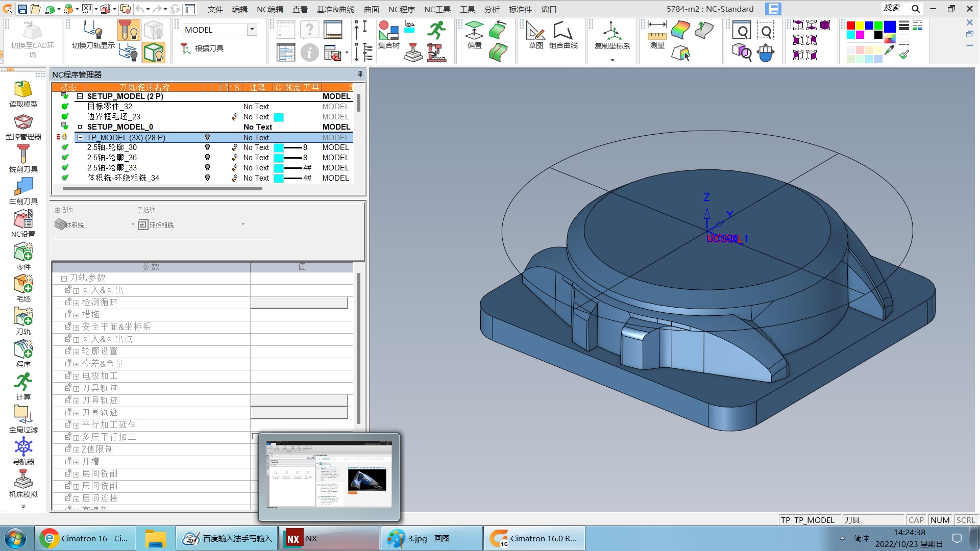Select the magenta color swatch
This screenshot has width=980, height=551.
coord(860,35)
